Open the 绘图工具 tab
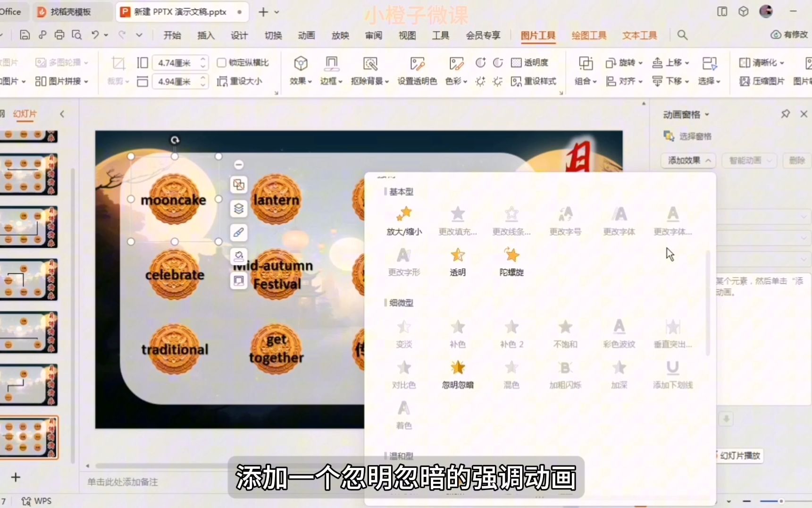The height and width of the screenshot is (508, 812). point(588,35)
